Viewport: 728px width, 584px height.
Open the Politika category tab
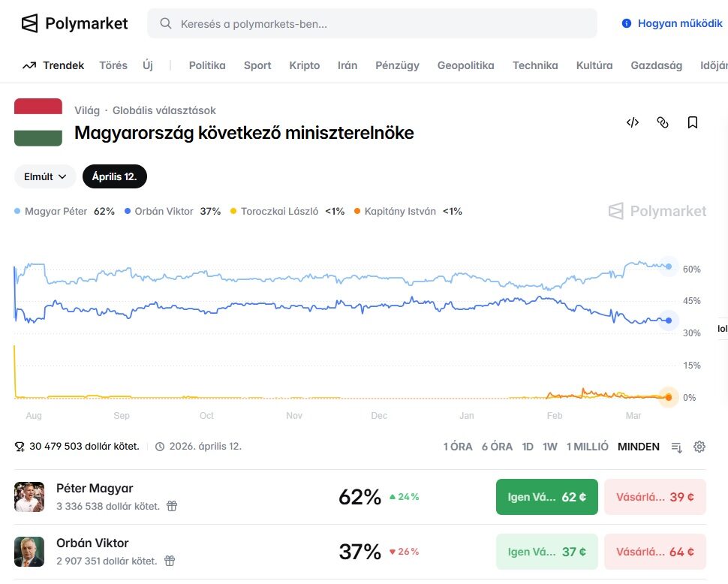207,65
